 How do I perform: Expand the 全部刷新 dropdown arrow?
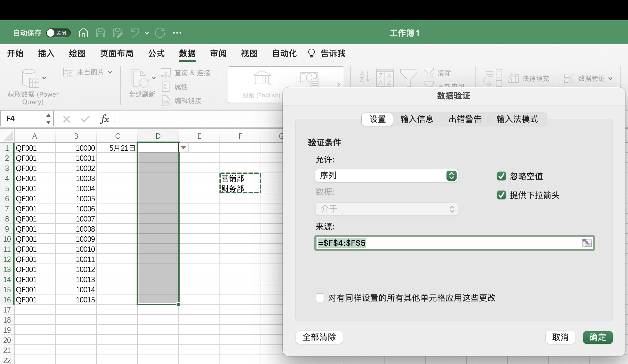[154, 78]
